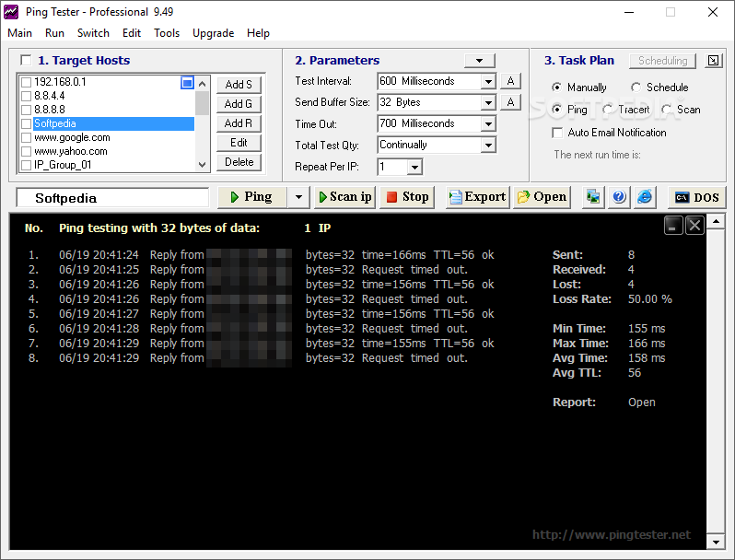
Task: Open the Ping button dropdown arrow
Action: coord(298,197)
